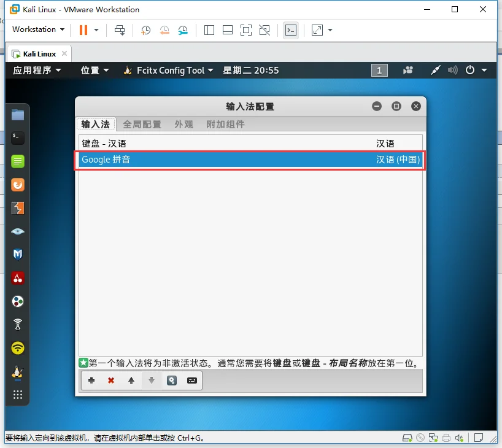The width and height of the screenshot is (502, 448).
Task: Click VMware sound card status icon
Action: (x=460, y=438)
